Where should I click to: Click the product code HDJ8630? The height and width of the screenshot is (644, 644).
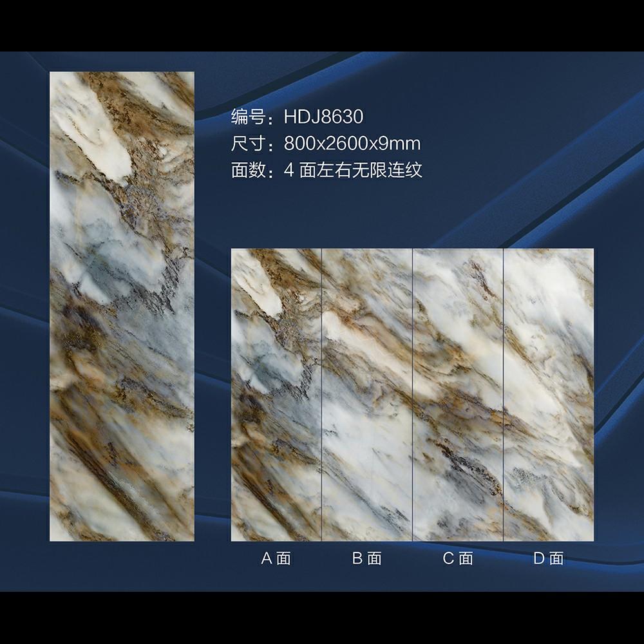[323, 117]
